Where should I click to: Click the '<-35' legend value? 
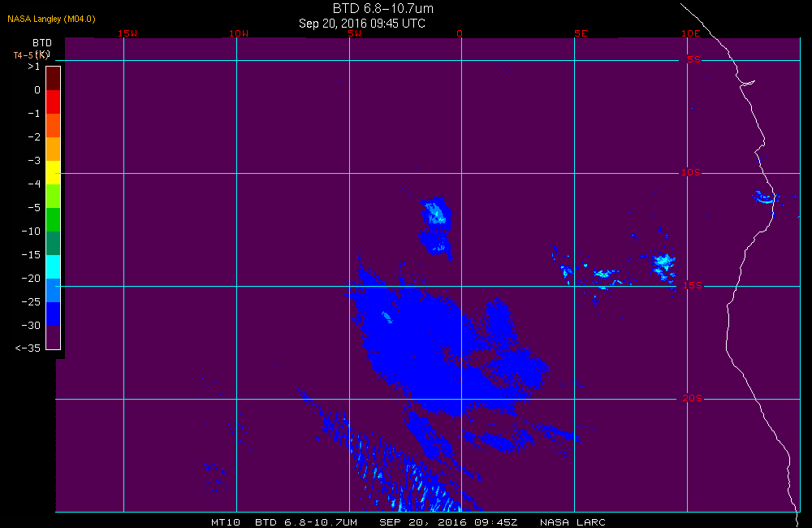(28, 348)
